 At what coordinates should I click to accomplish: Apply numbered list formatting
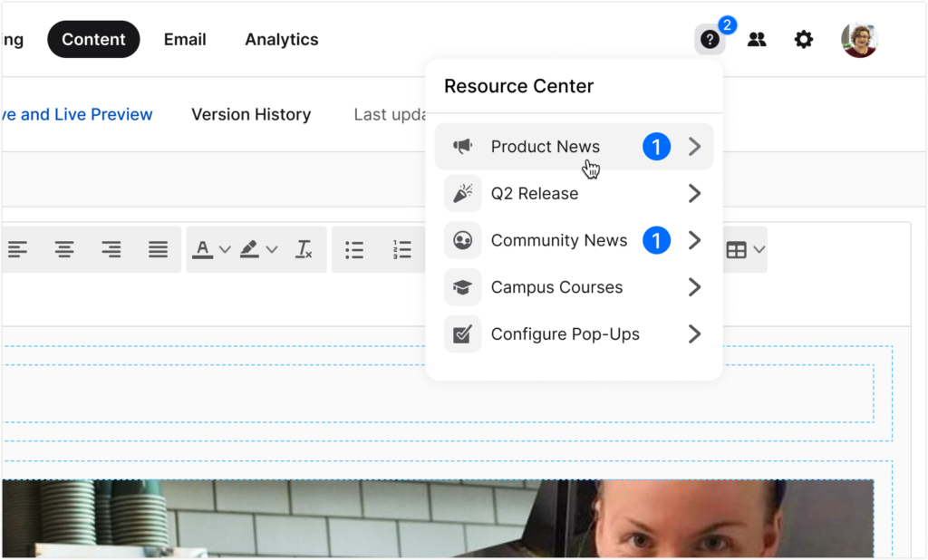point(402,249)
